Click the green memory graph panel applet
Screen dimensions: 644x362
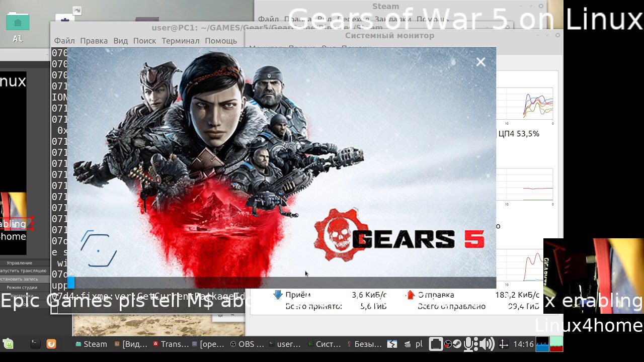coord(556,344)
